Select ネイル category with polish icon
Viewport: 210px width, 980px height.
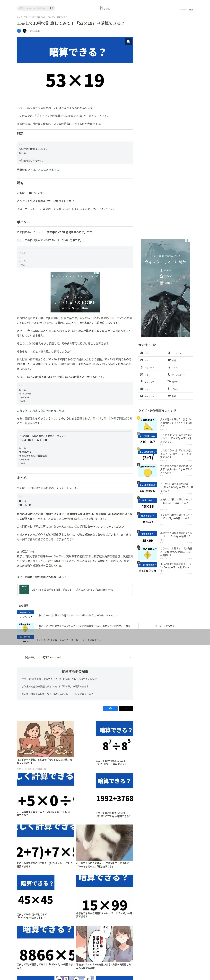pyautogui.click(x=180, y=367)
